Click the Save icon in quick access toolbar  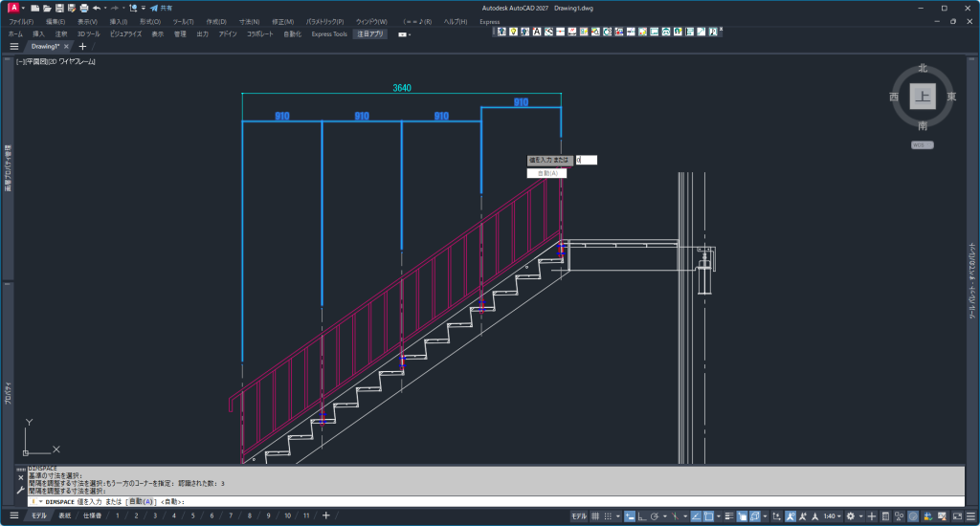(x=58, y=8)
